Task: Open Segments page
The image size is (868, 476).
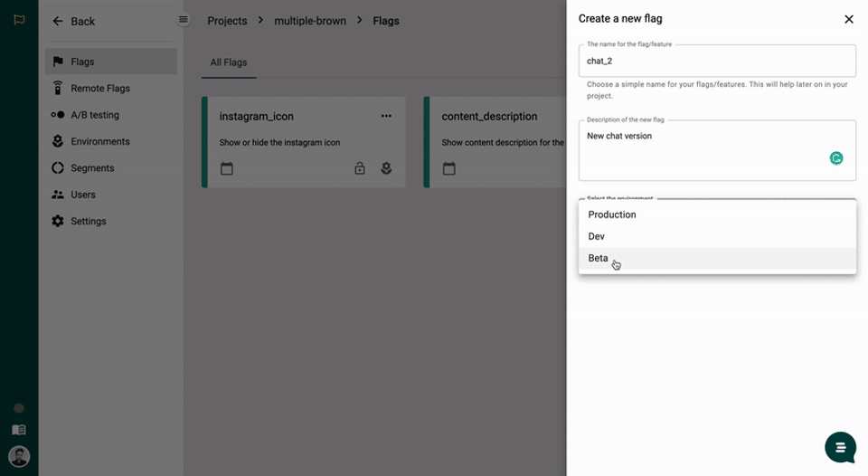Action: [110, 168]
